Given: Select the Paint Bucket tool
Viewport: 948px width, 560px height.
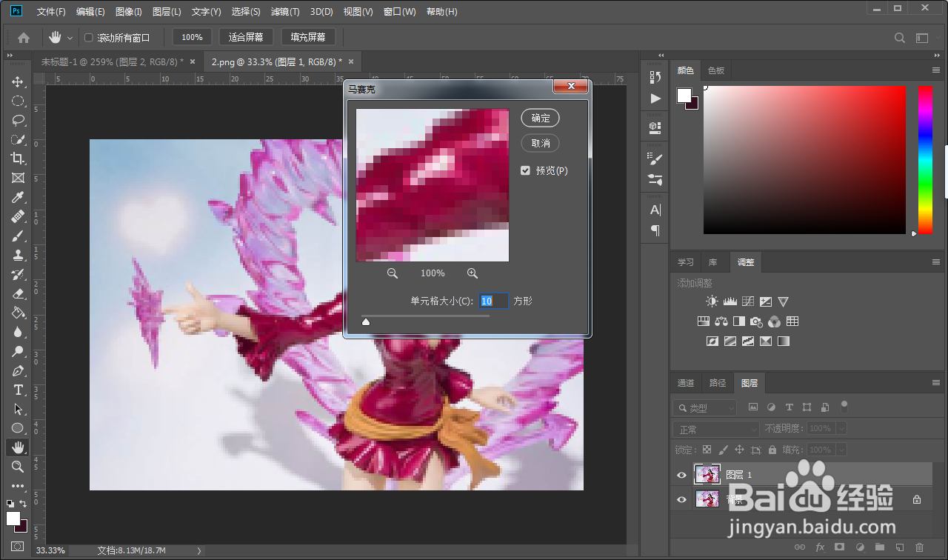Looking at the screenshot, I should pyautogui.click(x=18, y=313).
